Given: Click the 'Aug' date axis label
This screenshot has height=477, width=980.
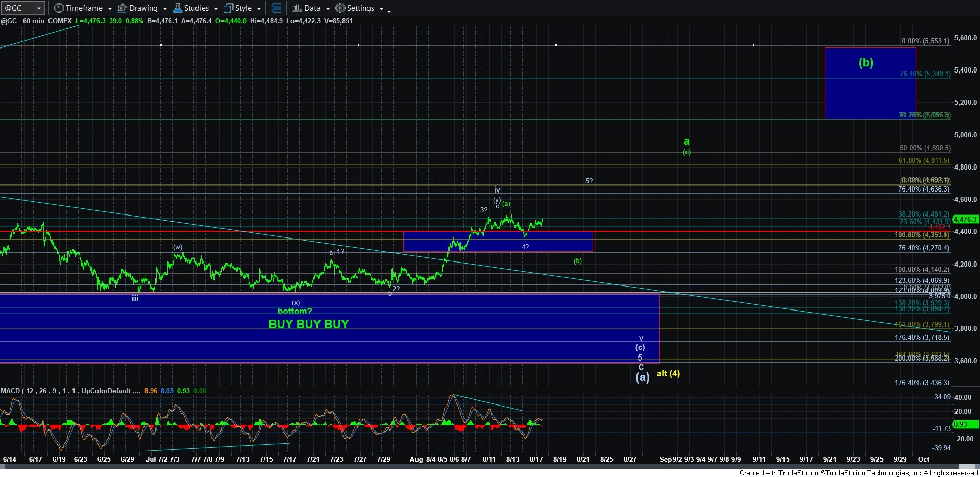Looking at the screenshot, I should coord(416,459).
